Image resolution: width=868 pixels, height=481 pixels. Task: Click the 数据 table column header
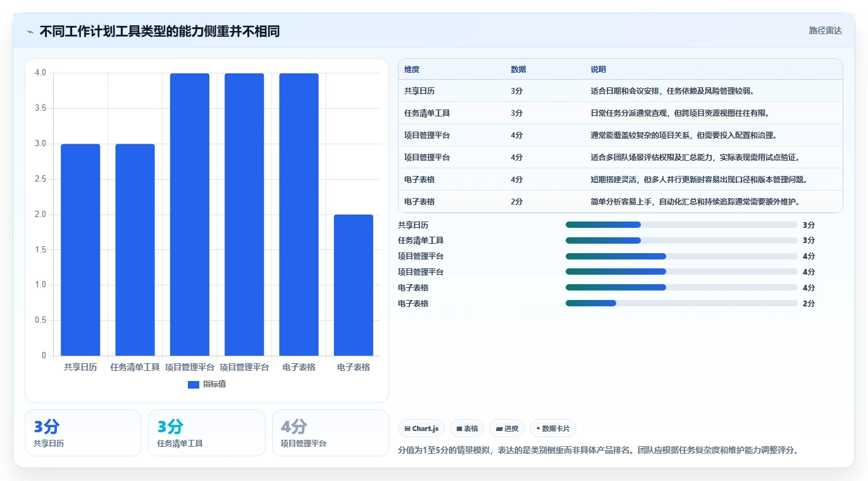tap(518, 69)
